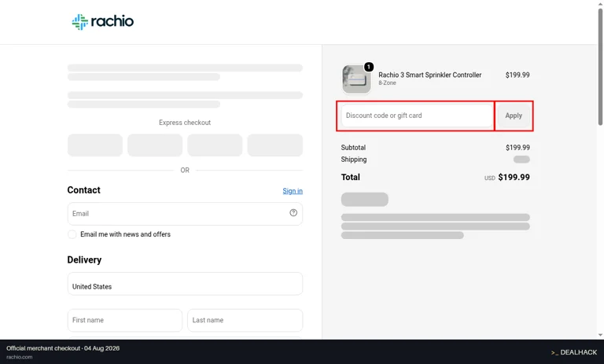604x364 pixels.
Task: Click the Rachio 3 Smart Sprinkler Controller title
Action: (x=430, y=75)
